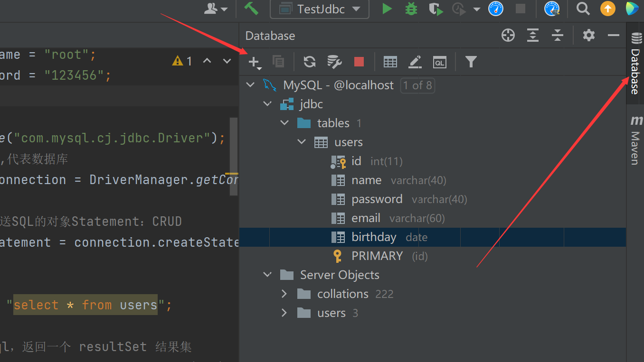Viewport: 644px width, 362px height.
Task: Hide the Database panel with minus icon
Action: (614, 36)
